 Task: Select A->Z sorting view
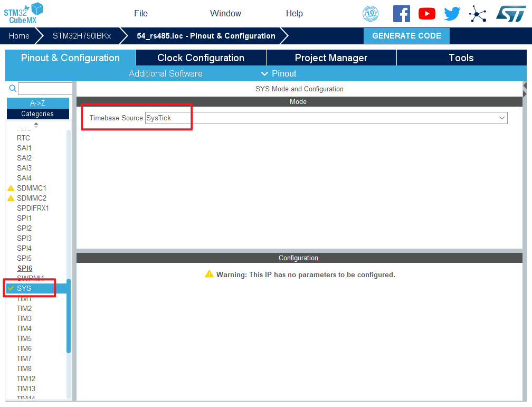[37, 103]
